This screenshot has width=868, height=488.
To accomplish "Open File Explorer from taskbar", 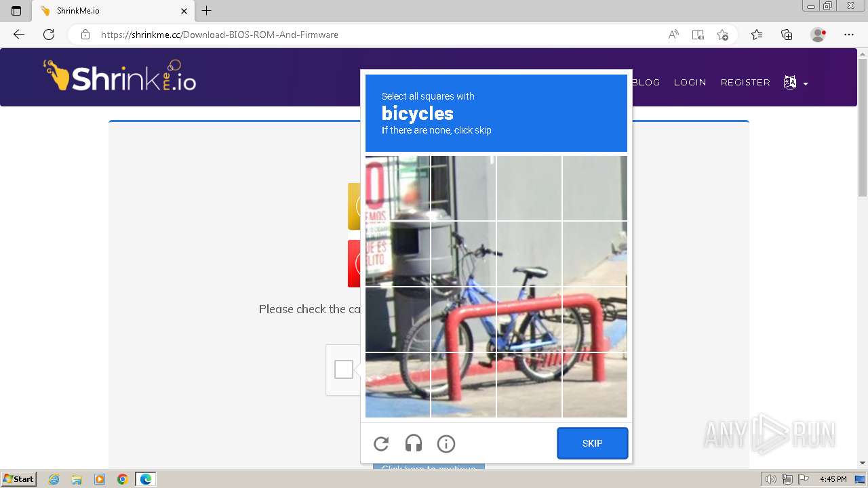I will [x=77, y=479].
